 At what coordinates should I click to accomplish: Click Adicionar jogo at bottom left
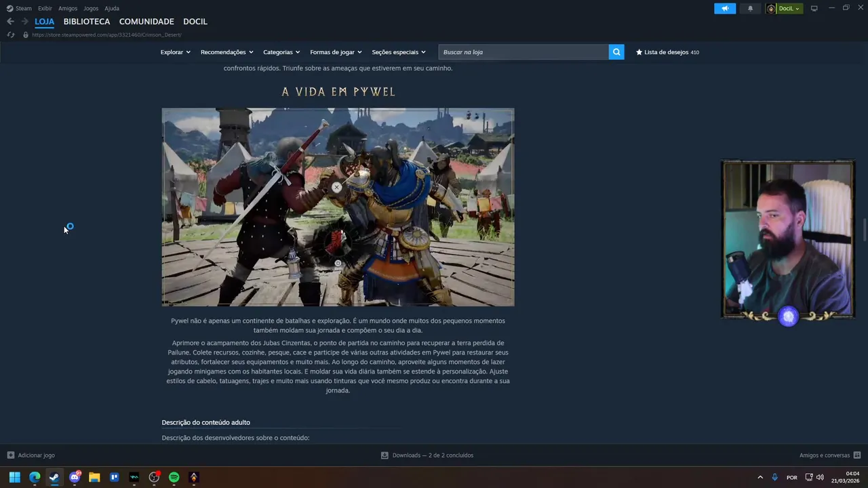[36, 455]
